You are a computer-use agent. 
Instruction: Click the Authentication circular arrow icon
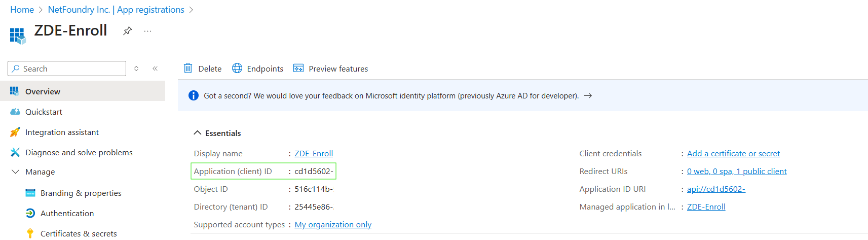point(30,213)
